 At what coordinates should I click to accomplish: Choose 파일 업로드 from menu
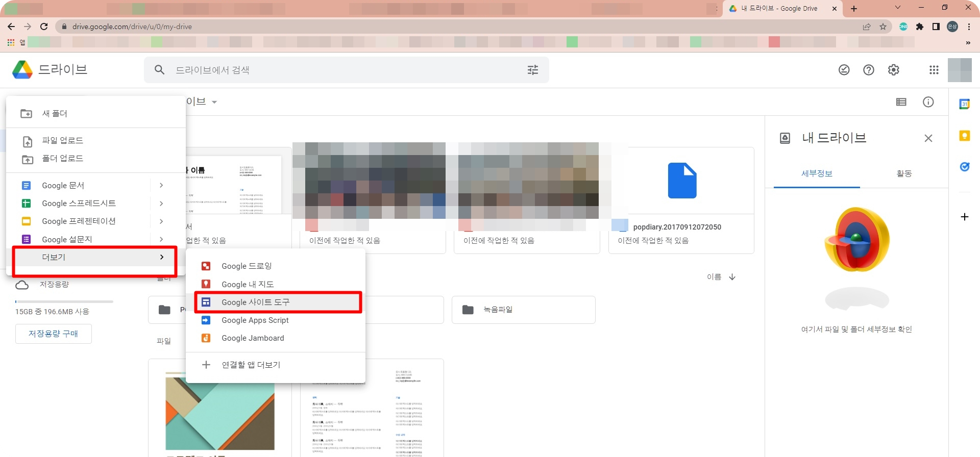(96, 140)
